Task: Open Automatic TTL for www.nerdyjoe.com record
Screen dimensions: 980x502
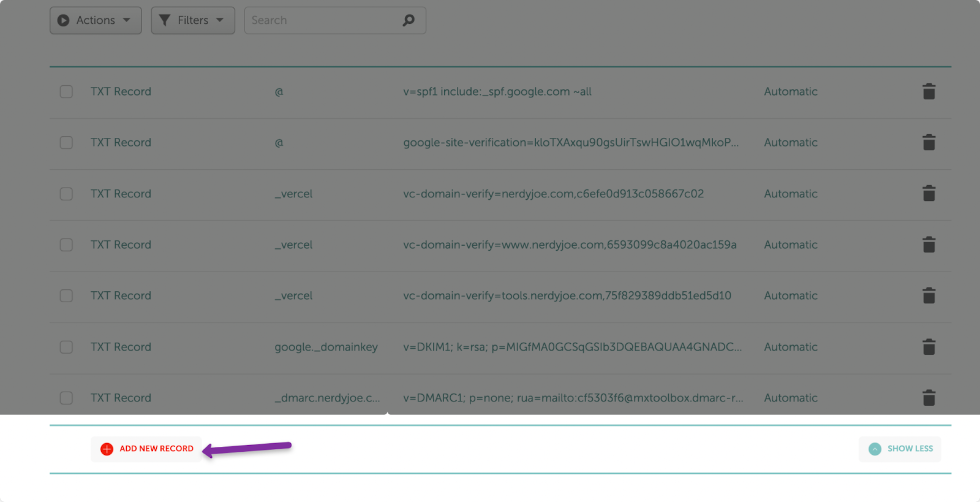Action: (x=790, y=245)
